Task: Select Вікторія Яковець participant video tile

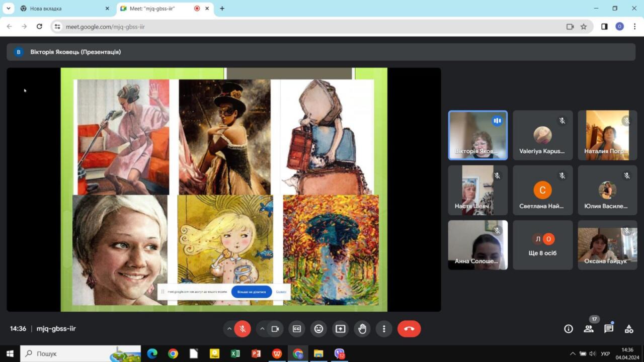Action: [478, 135]
